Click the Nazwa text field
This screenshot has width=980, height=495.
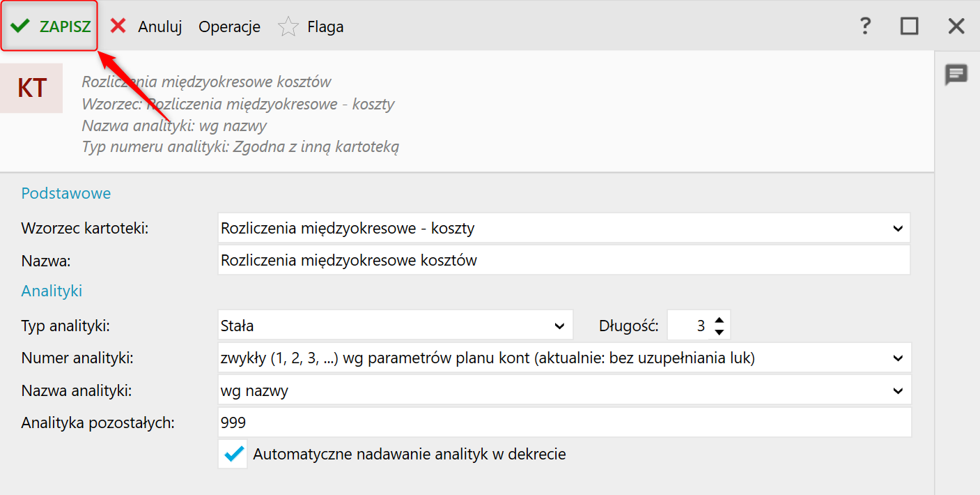coord(563,260)
